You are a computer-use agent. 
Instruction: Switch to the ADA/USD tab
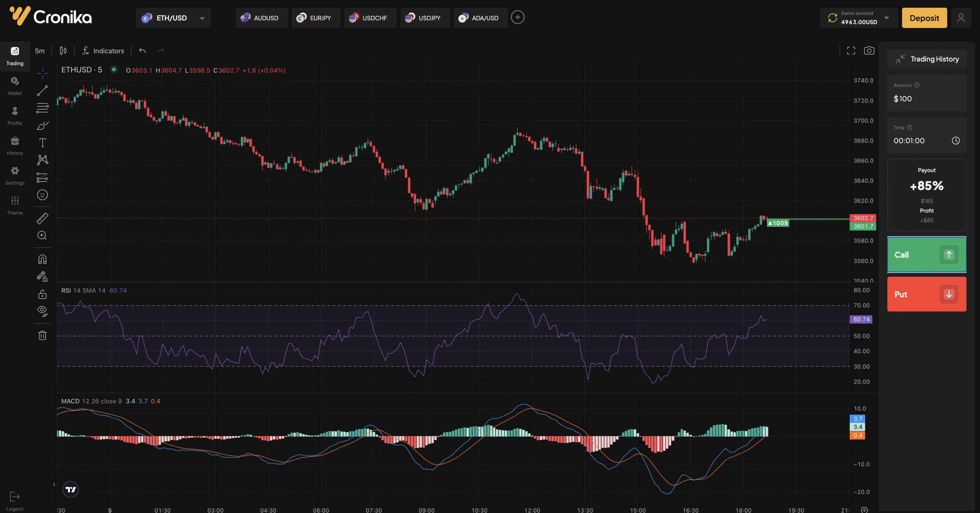coord(481,18)
